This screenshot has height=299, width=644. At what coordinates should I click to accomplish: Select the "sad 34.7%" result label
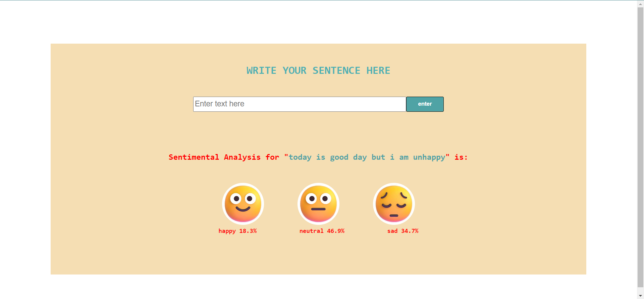tap(402, 231)
